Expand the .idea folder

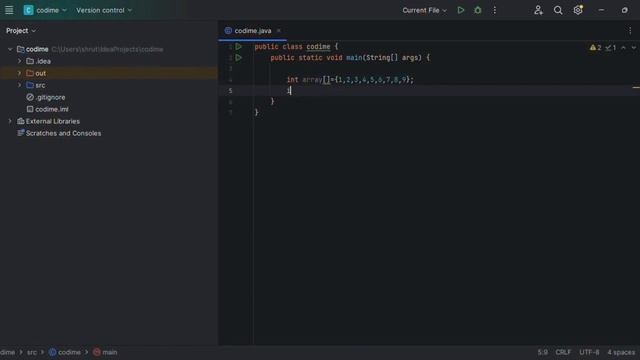[19, 61]
